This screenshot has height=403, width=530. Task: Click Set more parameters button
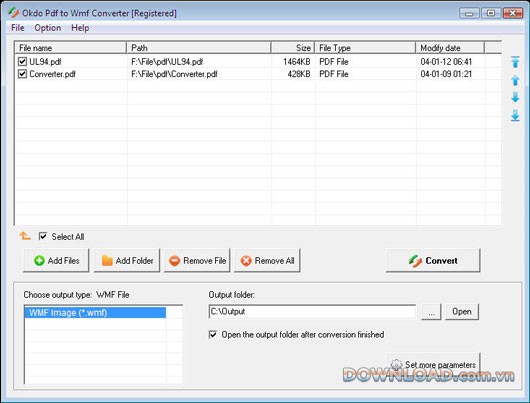(433, 364)
